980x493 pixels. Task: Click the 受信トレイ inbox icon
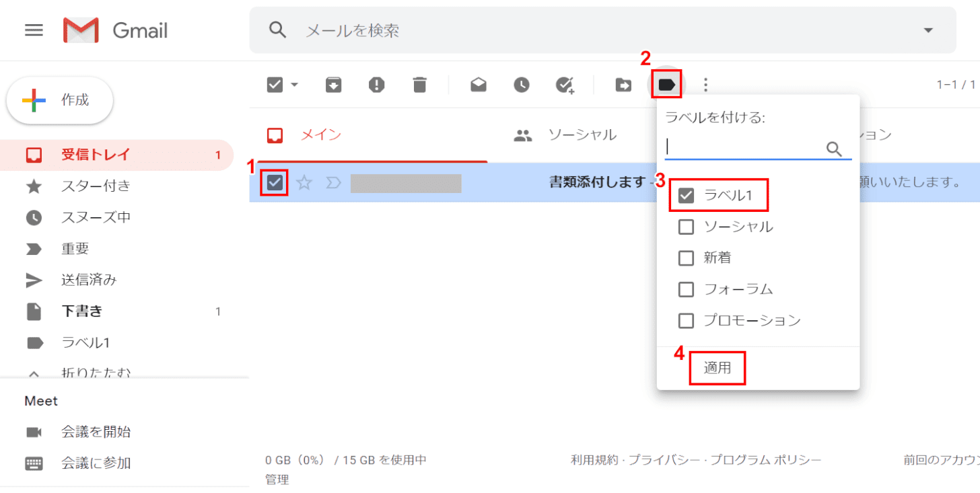34,155
